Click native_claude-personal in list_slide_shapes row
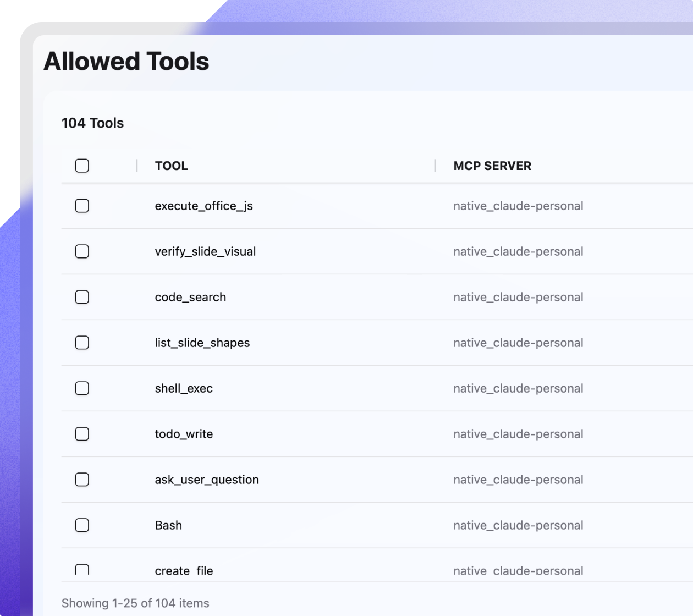 tap(518, 343)
